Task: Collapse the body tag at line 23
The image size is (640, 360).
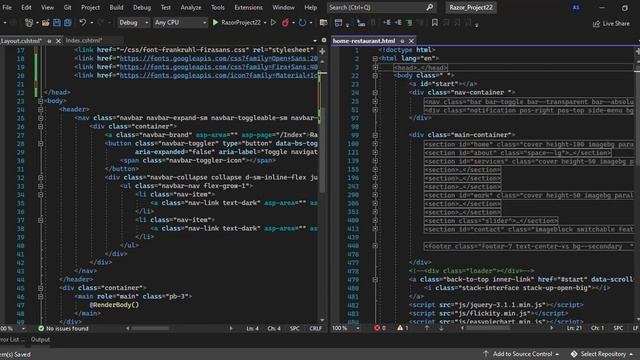Action: (40, 101)
